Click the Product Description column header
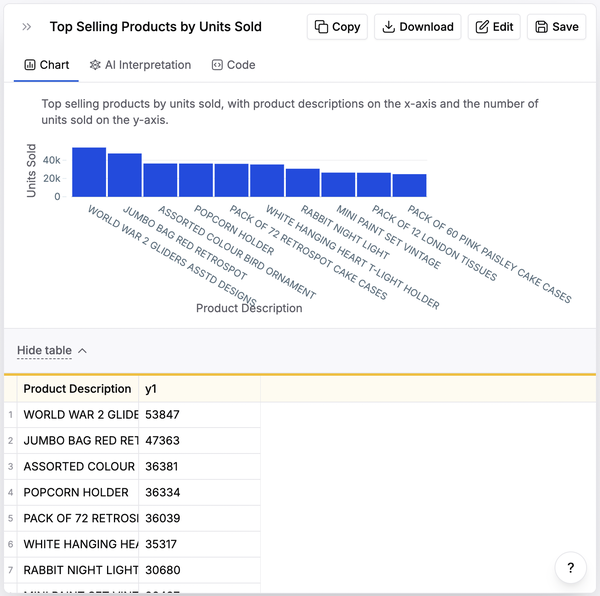Image resolution: width=600 pixels, height=596 pixels. (x=77, y=389)
